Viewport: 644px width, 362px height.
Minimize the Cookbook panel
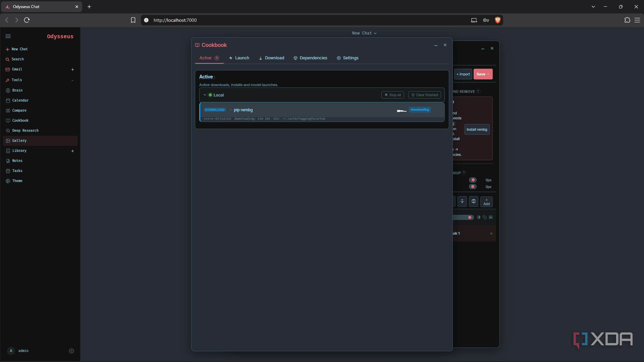click(436, 45)
